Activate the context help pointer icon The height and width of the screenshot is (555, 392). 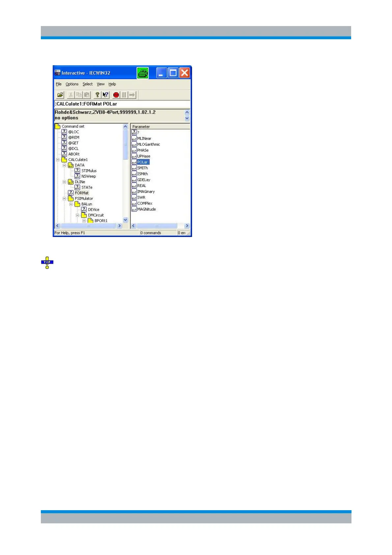pyautogui.click(x=105, y=95)
